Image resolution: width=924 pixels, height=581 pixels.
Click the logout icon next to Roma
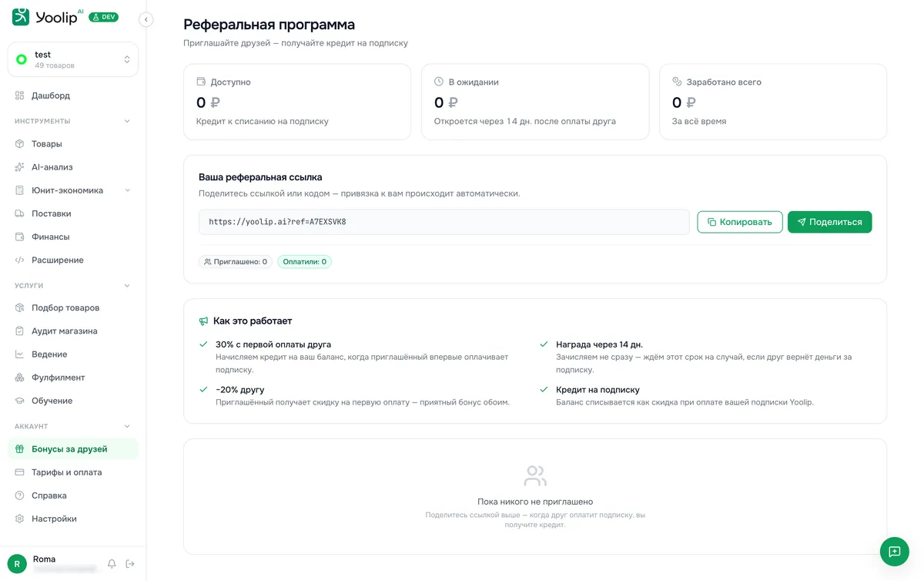(x=130, y=564)
